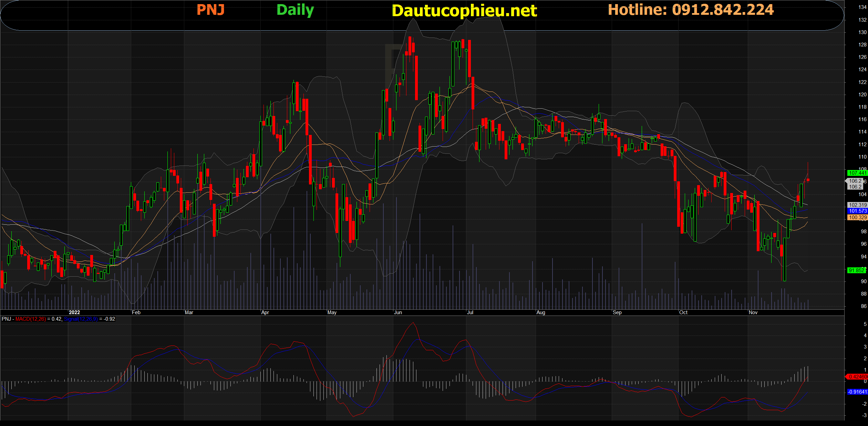Screen dimensions: 868x426
Task: Select the Apr marker on the time axis
Action: 265,312
